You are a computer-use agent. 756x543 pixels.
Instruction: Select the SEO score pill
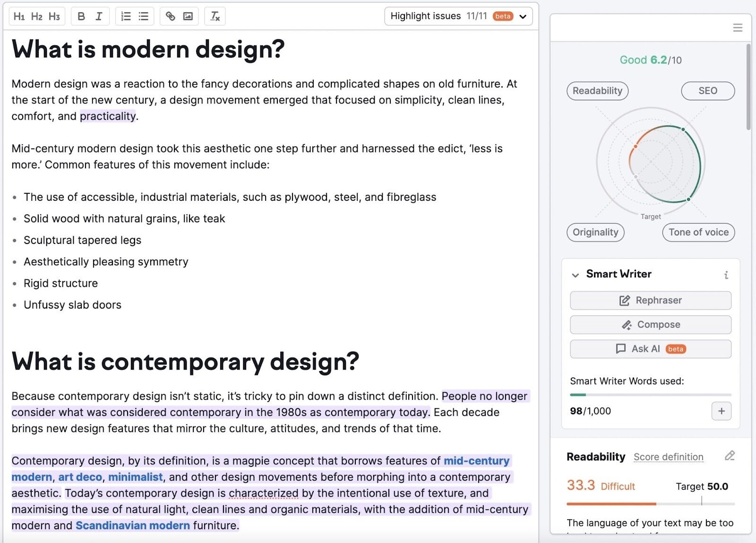coord(707,91)
